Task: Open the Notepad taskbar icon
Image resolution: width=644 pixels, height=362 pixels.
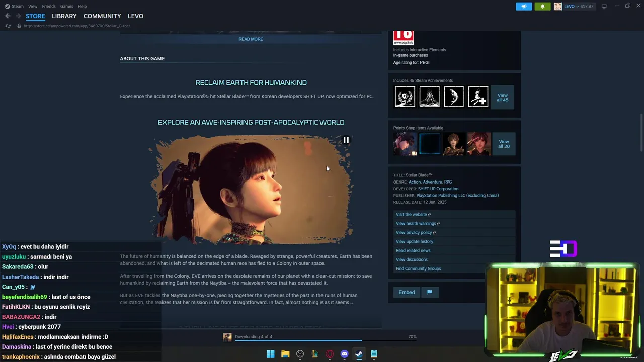Action: (x=374, y=354)
